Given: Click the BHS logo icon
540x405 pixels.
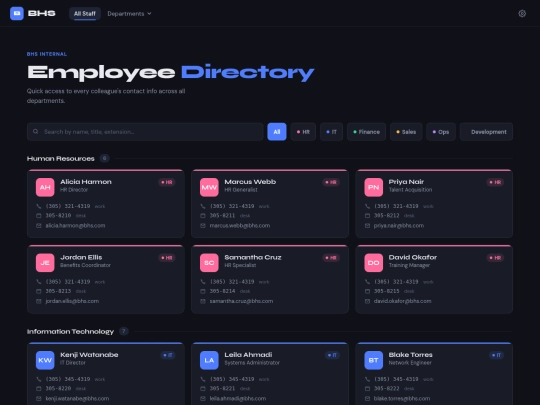Looking at the screenshot, I should [x=17, y=13].
